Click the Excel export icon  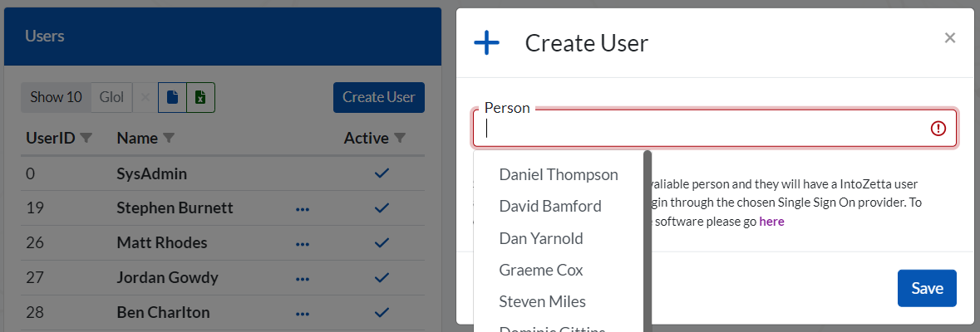point(200,97)
